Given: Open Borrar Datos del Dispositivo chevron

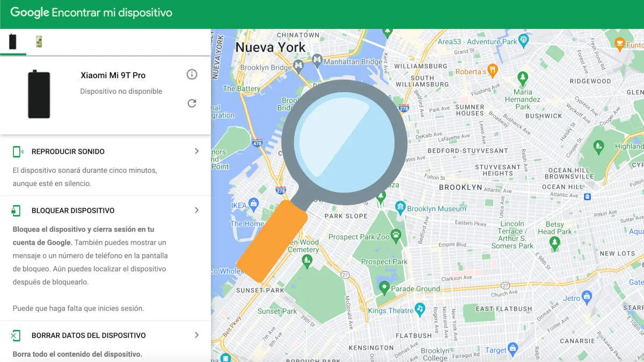Looking at the screenshot, I should (196, 335).
